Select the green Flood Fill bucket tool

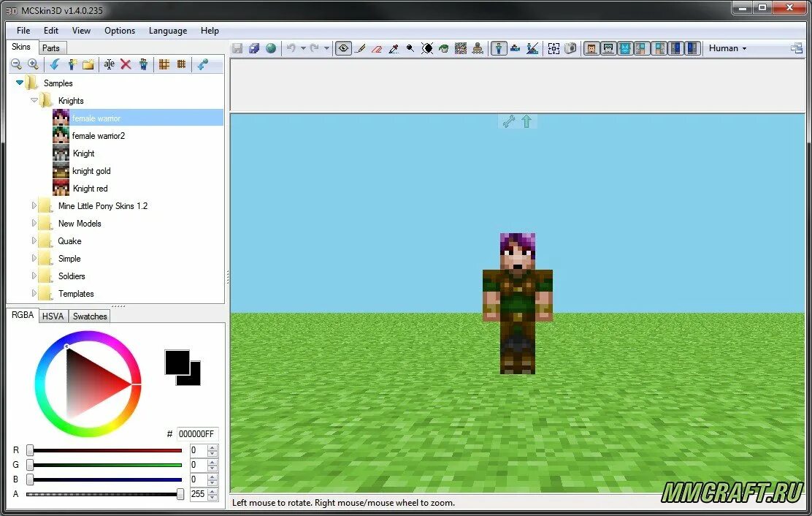[444, 48]
